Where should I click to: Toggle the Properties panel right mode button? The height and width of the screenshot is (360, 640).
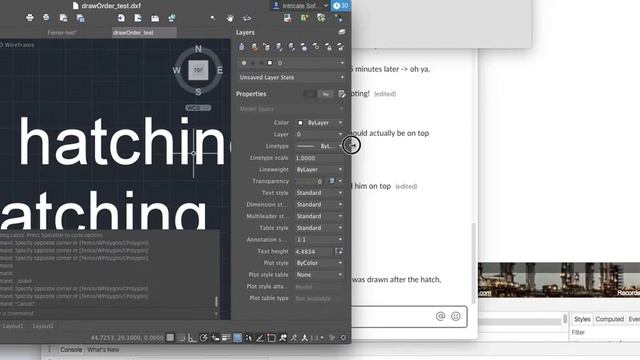point(326,94)
